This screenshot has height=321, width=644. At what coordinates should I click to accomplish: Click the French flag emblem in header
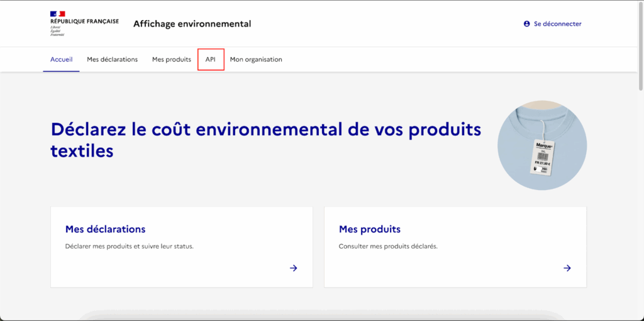click(x=58, y=13)
